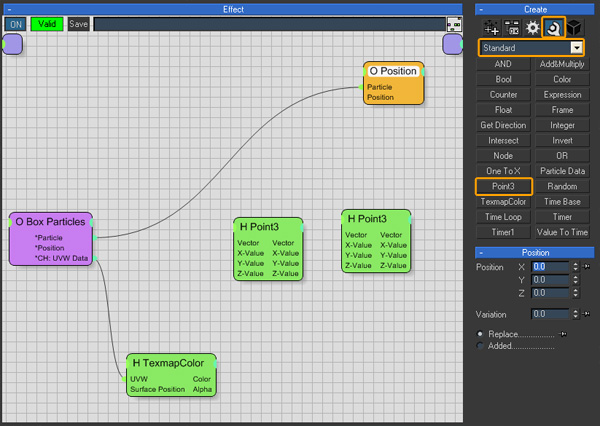Click the Node helper button

pyautogui.click(x=503, y=156)
